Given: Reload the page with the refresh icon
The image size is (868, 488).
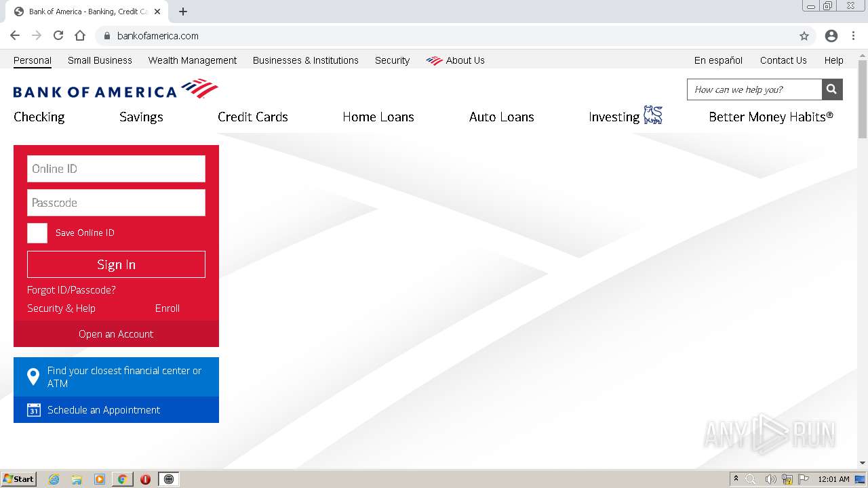Looking at the screenshot, I should click(58, 36).
